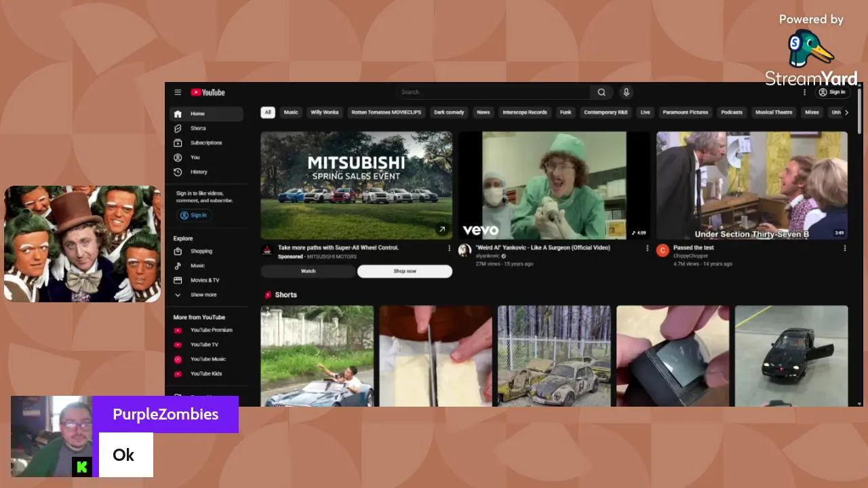Image resolution: width=868 pixels, height=488 pixels.
Task: Open the Under Section Thirty-Seven B thumbnail
Action: tap(752, 185)
